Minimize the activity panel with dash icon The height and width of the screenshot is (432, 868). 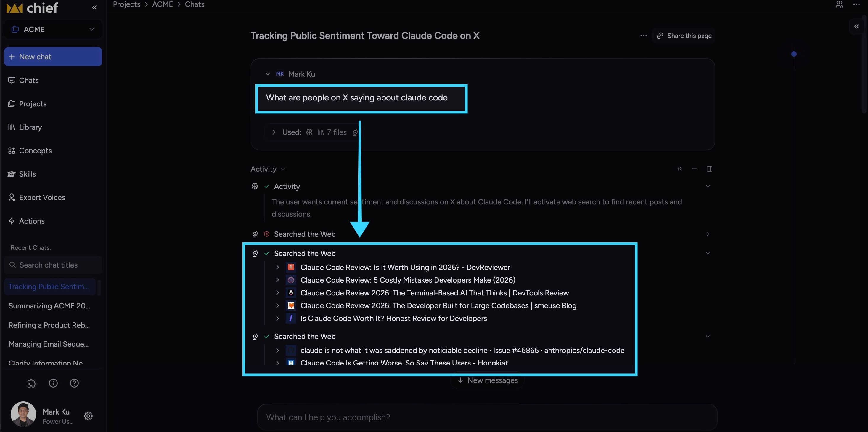(694, 169)
